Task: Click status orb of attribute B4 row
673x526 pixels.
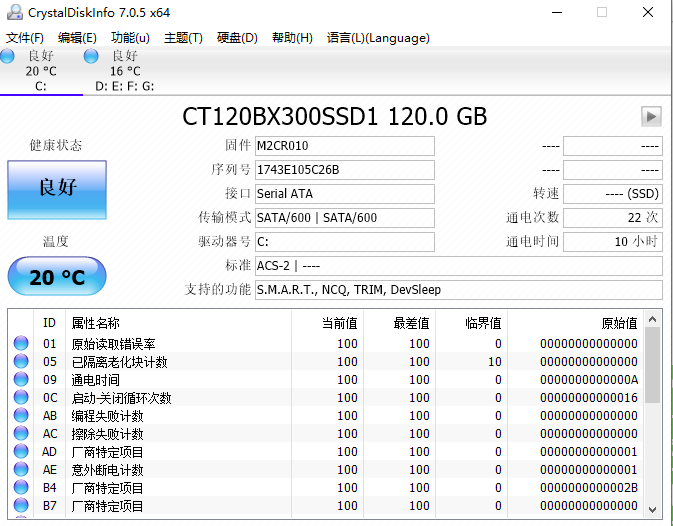Action: pyautogui.click(x=21, y=487)
